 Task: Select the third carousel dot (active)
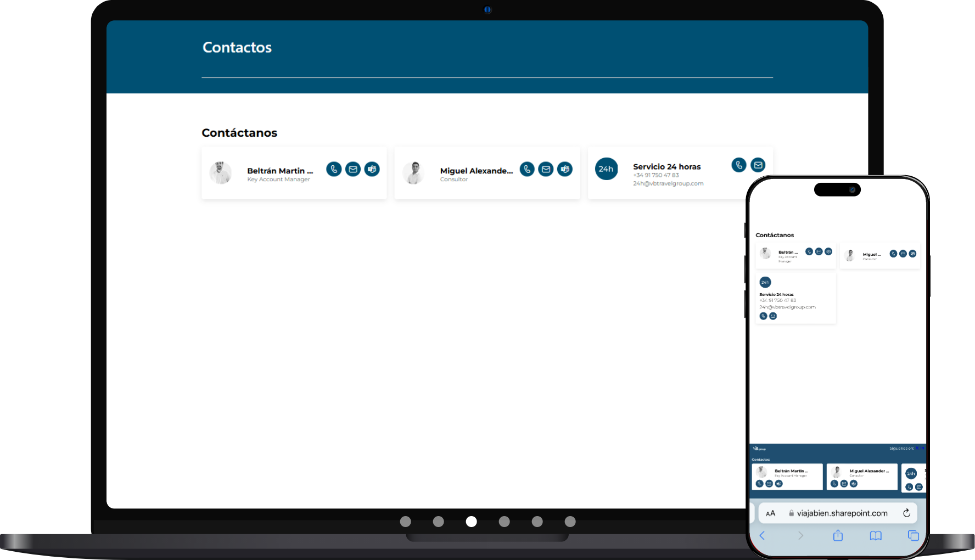[471, 522]
